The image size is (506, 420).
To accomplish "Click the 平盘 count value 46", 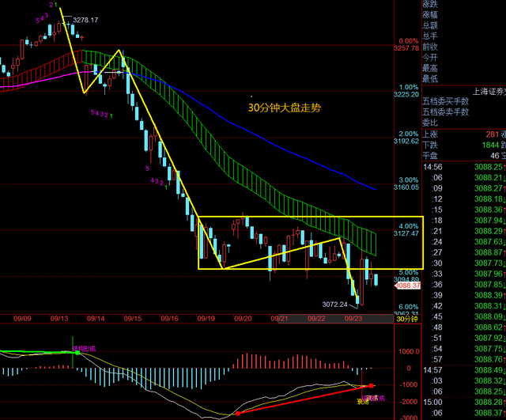I will pos(495,156).
